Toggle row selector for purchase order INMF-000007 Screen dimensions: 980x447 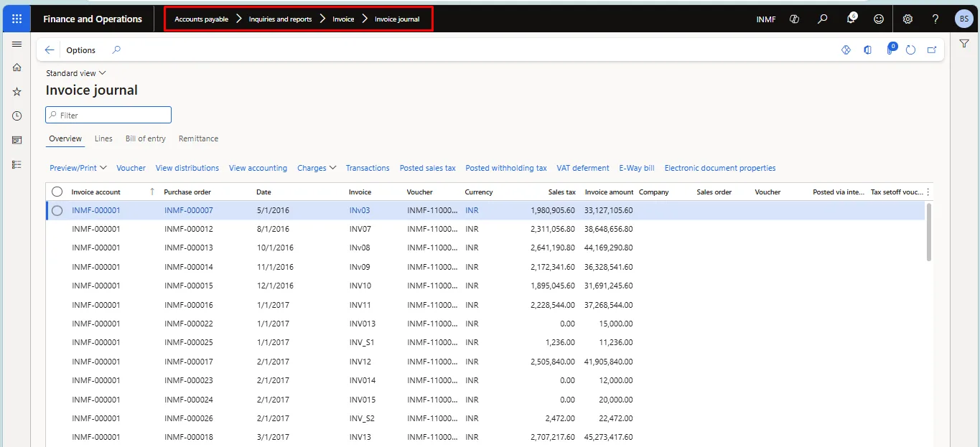[57, 210]
